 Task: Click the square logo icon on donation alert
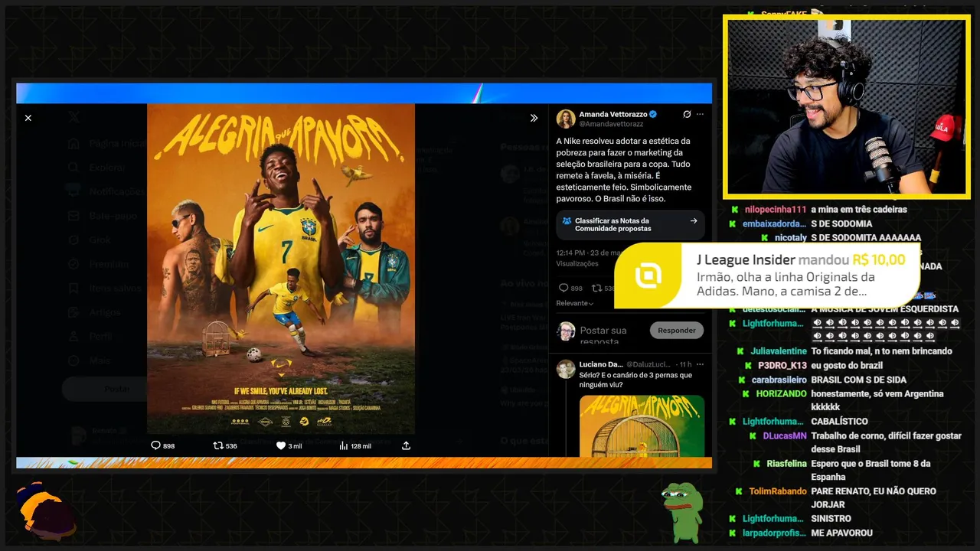(648, 275)
